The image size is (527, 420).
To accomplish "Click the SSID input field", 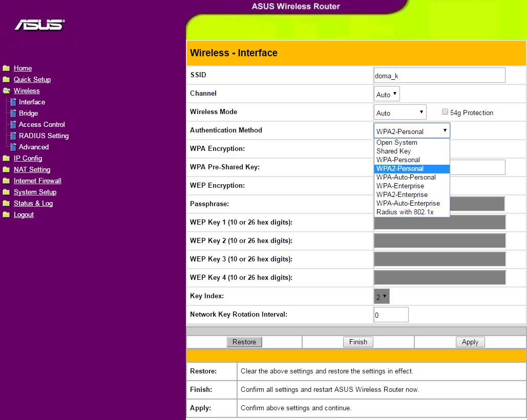I will [439, 76].
